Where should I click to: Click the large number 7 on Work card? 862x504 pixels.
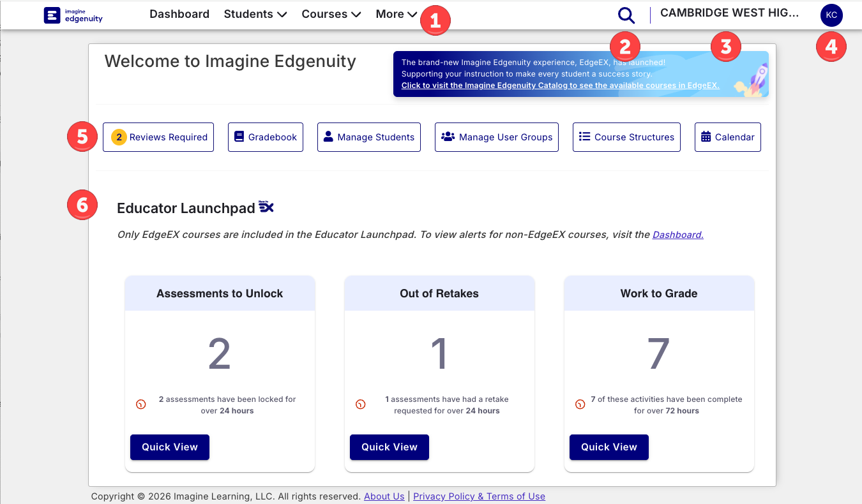[659, 354]
